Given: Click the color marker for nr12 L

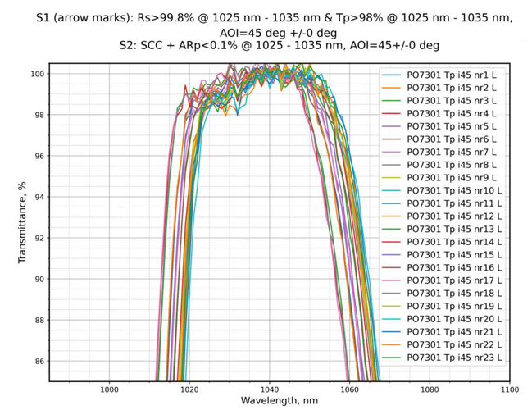Looking at the screenshot, I should (392, 216).
